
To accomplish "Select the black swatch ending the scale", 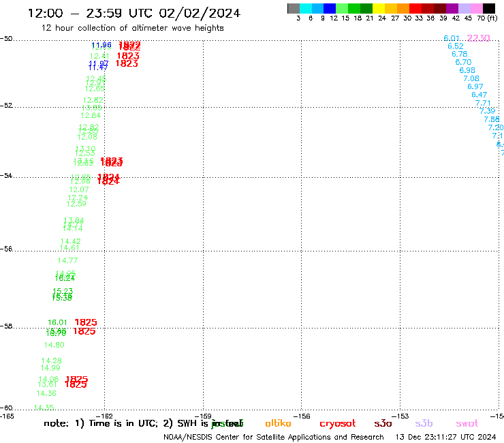I will point(489,8).
